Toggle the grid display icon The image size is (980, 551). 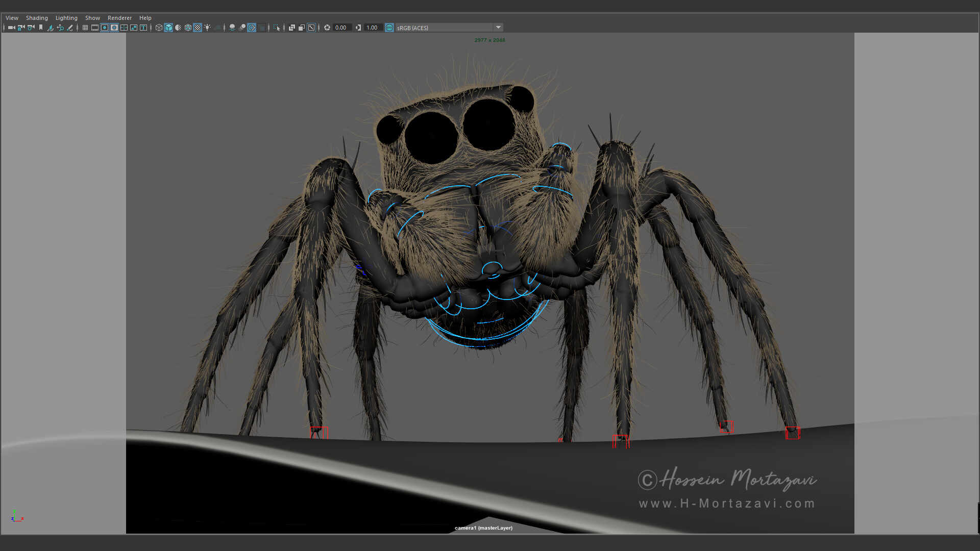click(x=85, y=28)
